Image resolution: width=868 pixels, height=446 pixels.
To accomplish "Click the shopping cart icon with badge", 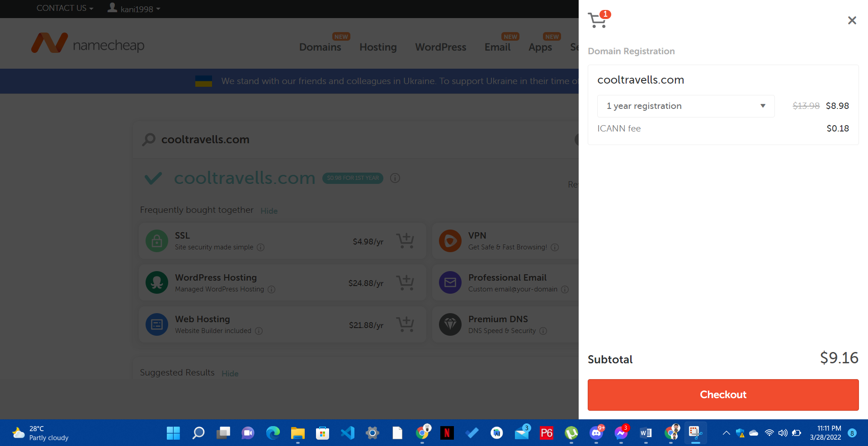I will point(599,19).
